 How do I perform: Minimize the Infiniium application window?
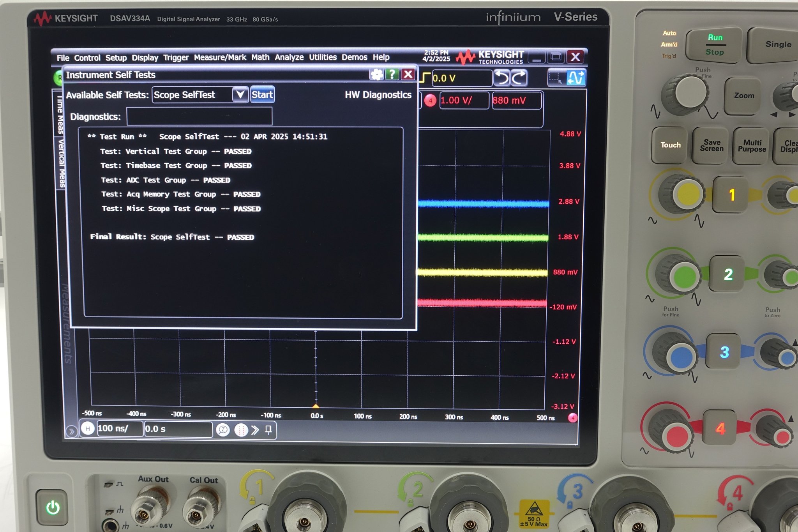[x=536, y=57]
